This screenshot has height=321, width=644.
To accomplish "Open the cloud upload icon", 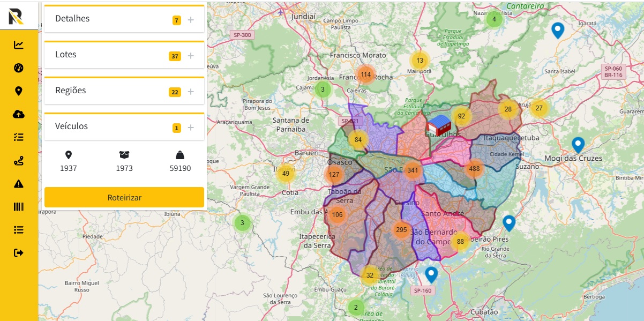I will pos(19,114).
